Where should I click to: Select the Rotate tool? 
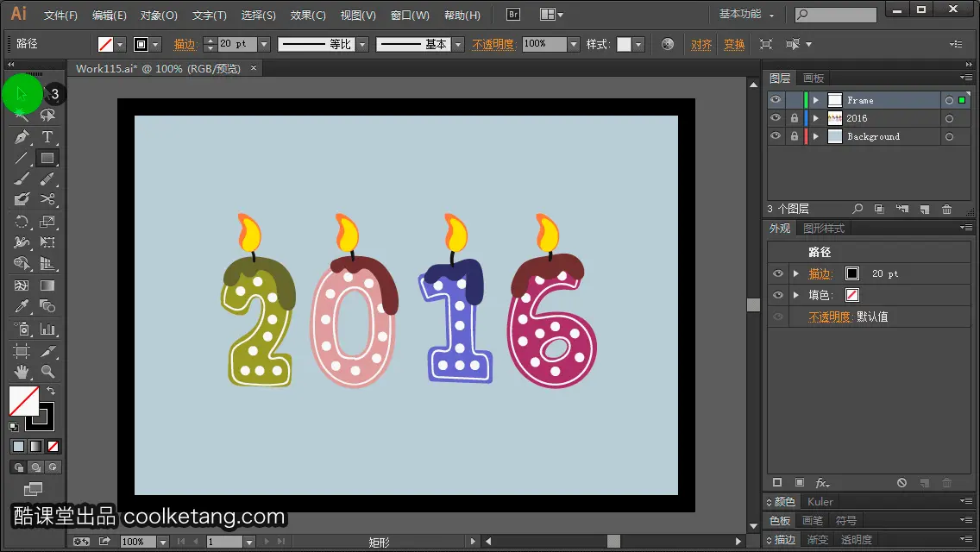click(22, 222)
